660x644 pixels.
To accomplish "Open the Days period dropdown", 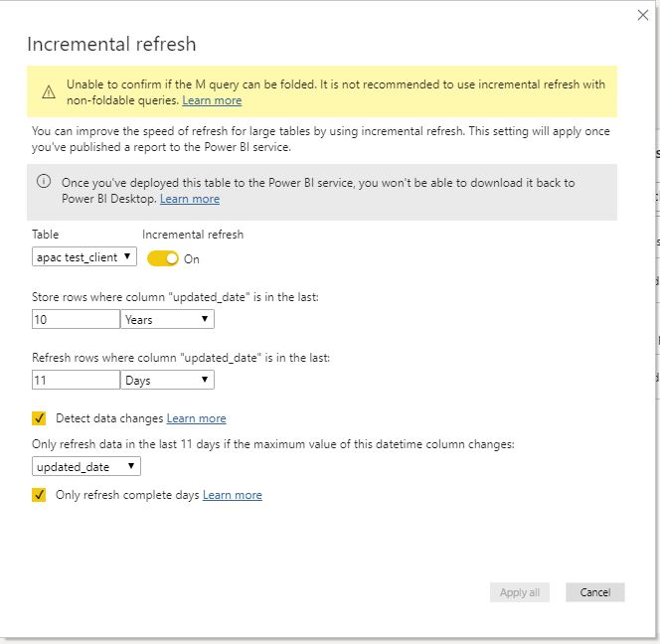I will click(x=168, y=380).
